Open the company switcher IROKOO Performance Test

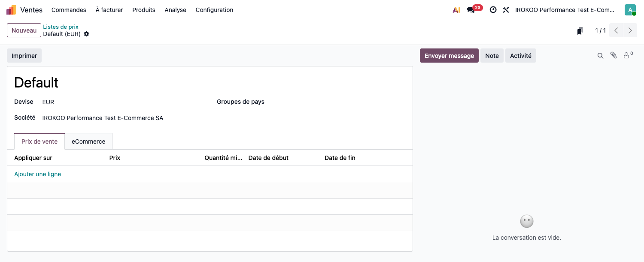[x=565, y=10]
